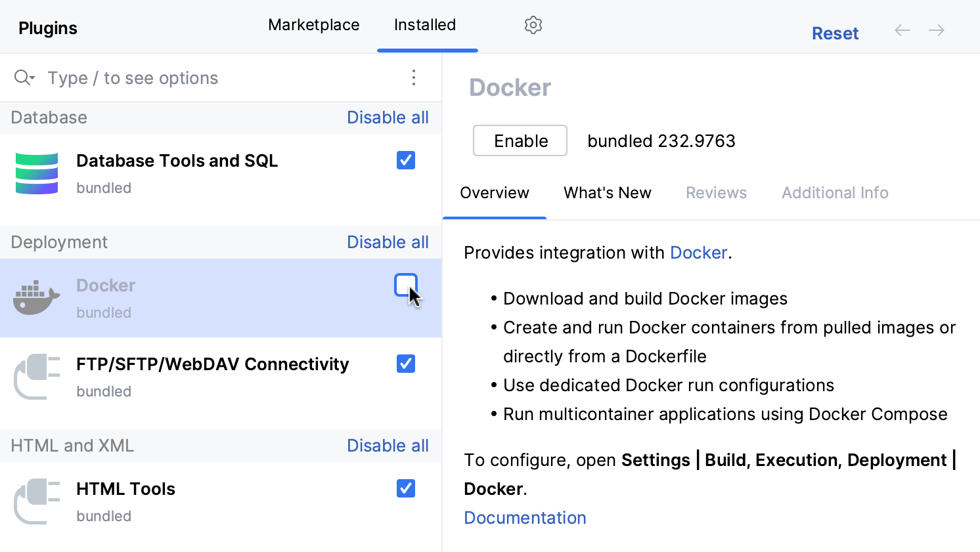Image resolution: width=980 pixels, height=552 pixels.
Task: Click the HTML Tools plugin icon
Action: [x=37, y=501]
